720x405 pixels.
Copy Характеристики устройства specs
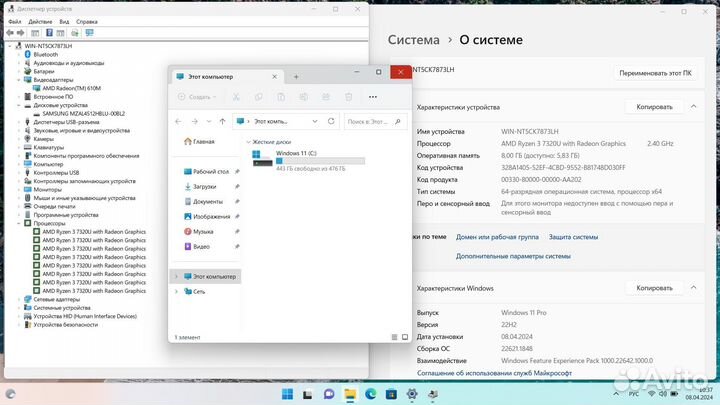(654, 107)
